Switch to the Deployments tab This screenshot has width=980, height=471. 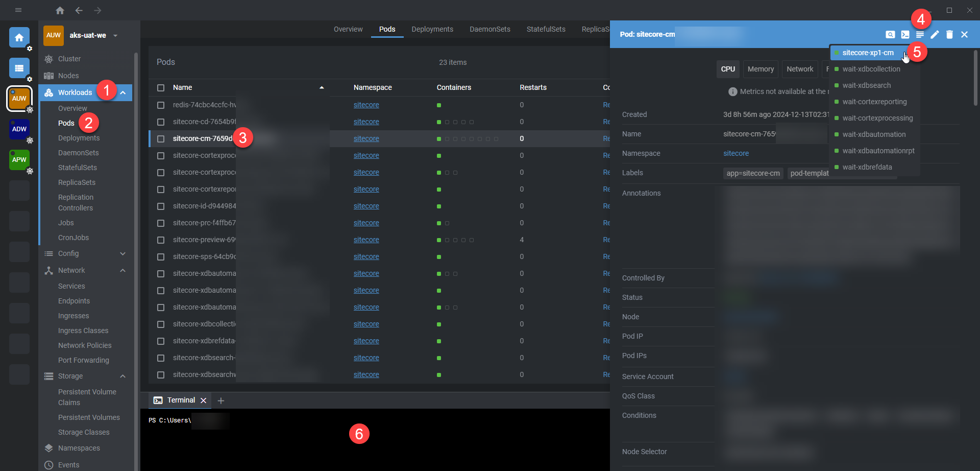pyautogui.click(x=432, y=29)
